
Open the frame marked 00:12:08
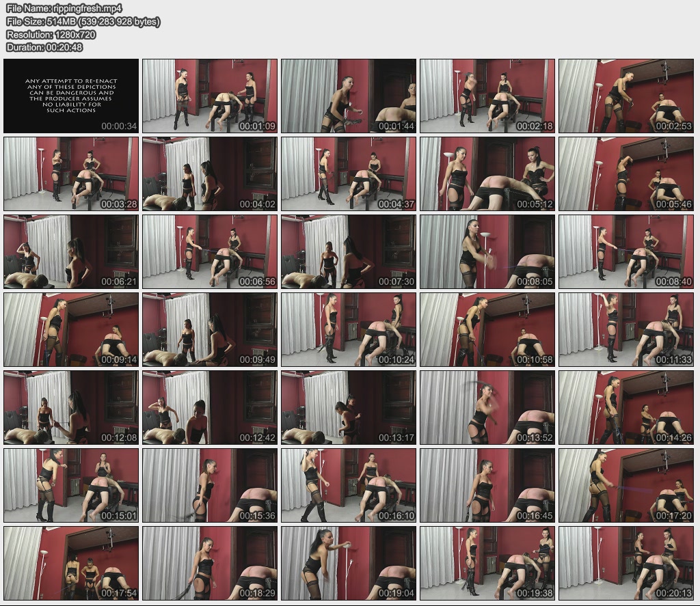click(71, 407)
